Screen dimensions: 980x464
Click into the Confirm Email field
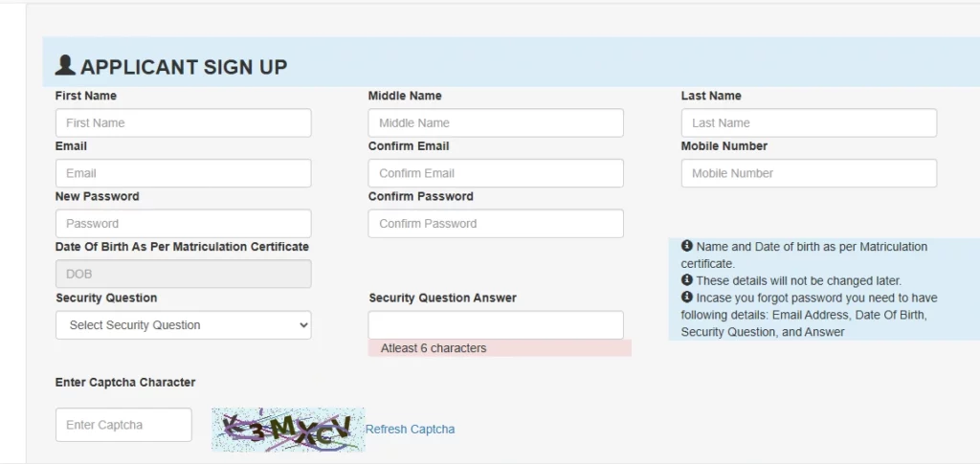coord(496,173)
